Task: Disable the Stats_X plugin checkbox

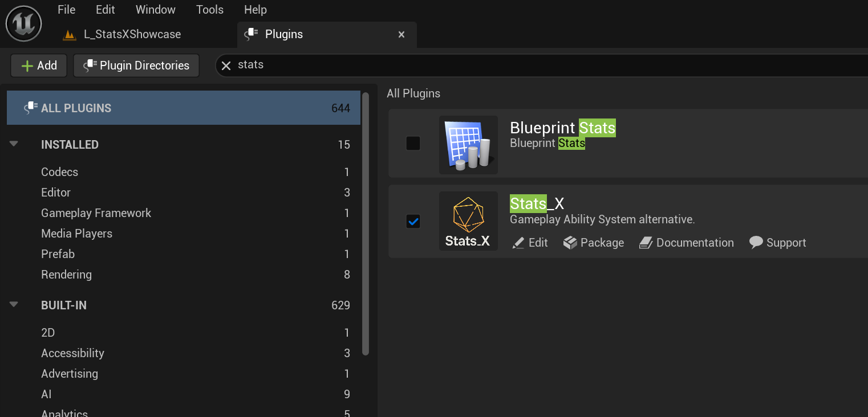Action: (x=413, y=221)
